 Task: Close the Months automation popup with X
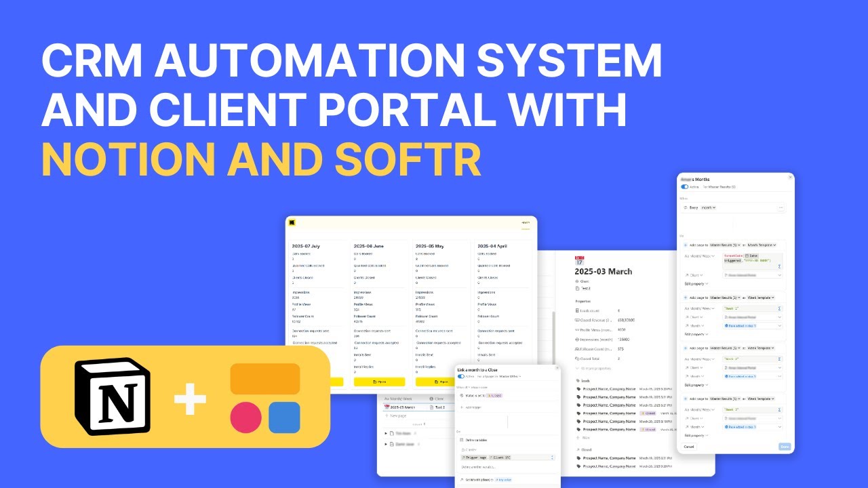pos(790,177)
